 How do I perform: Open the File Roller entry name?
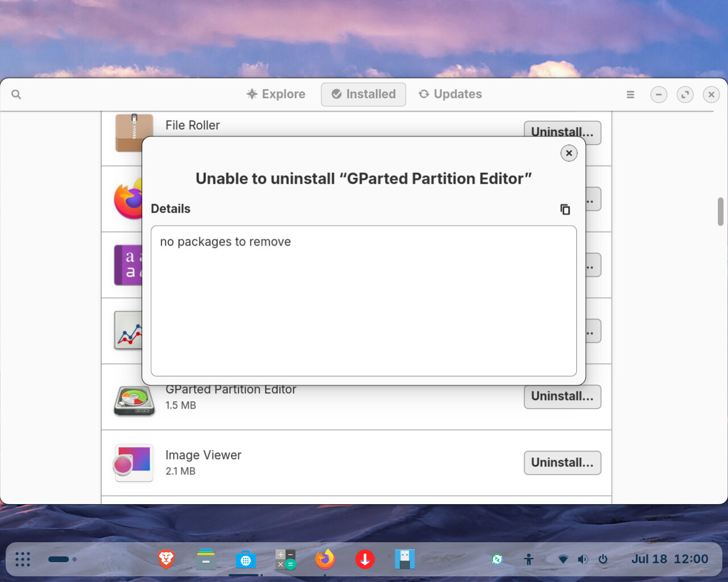pos(192,125)
